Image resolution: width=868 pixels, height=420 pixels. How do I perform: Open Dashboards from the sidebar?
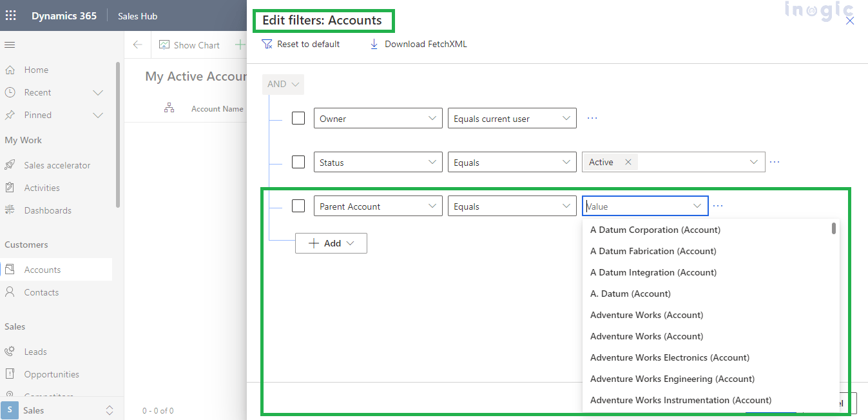click(47, 210)
